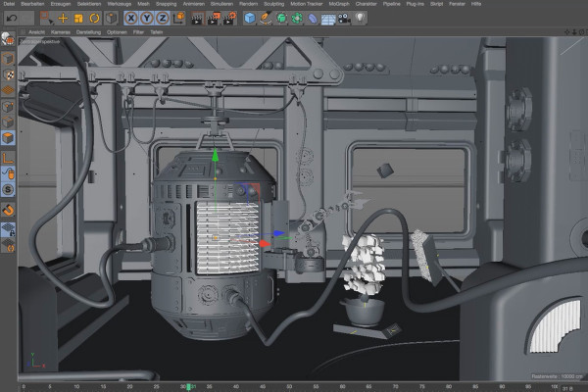Click the red X-axis arrow handle
The width and height of the screenshot is (588, 392).
click(x=264, y=244)
